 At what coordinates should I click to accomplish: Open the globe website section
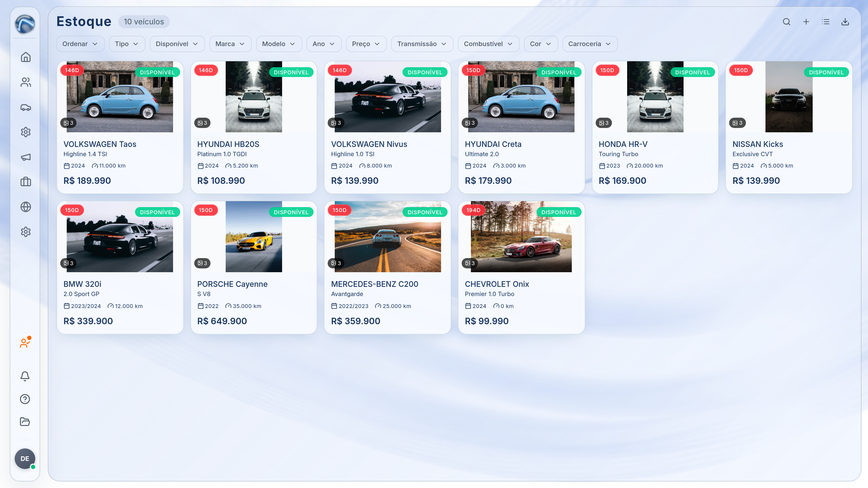point(25,207)
